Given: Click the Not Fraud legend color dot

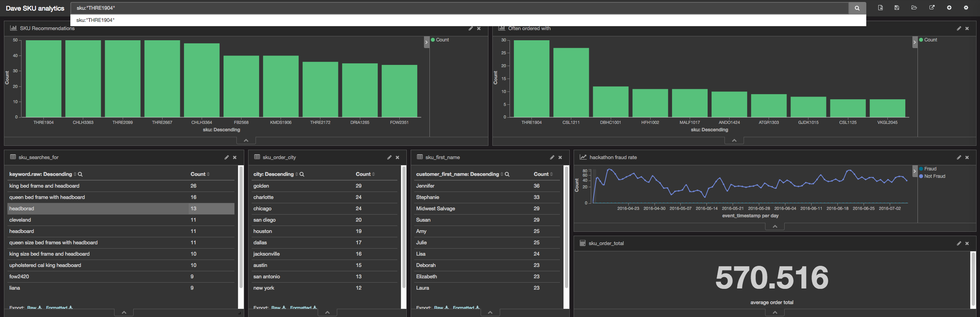Looking at the screenshot, I should click(x=921, y=176).
